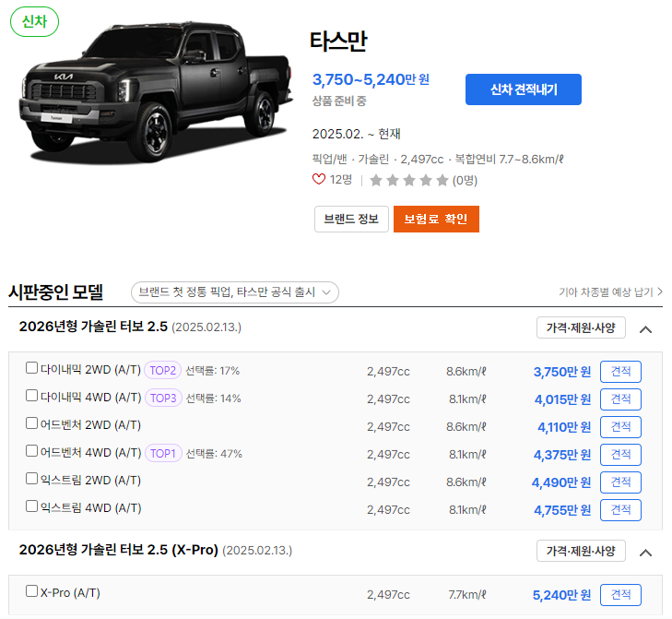The height and width of the screenshot is (619, 672).
Task: Click the 3,750~5,240만 원 price range
Action: [371, 79]
